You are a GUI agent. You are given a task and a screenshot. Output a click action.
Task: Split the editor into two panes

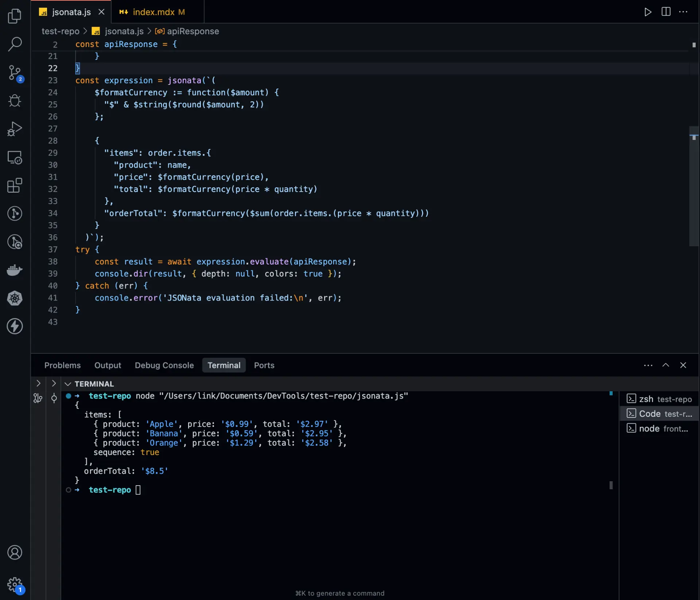coord(665,12)
